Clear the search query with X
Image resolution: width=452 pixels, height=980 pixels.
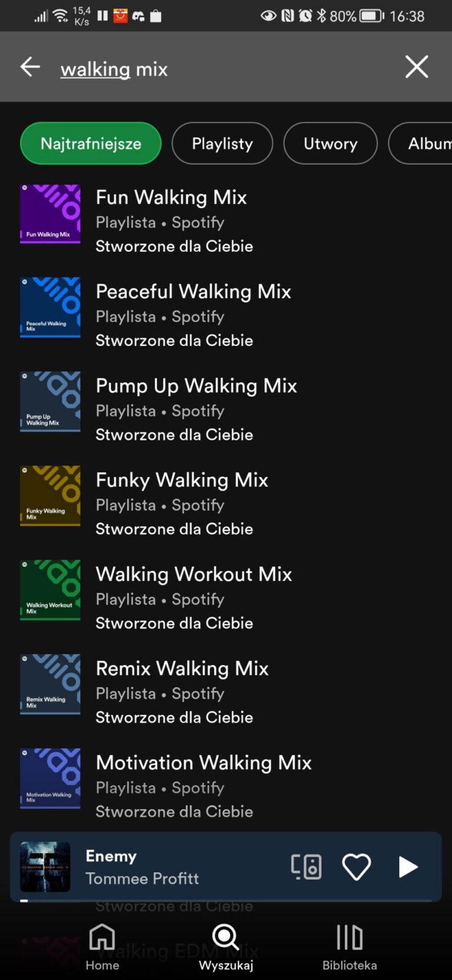point(416,67)
